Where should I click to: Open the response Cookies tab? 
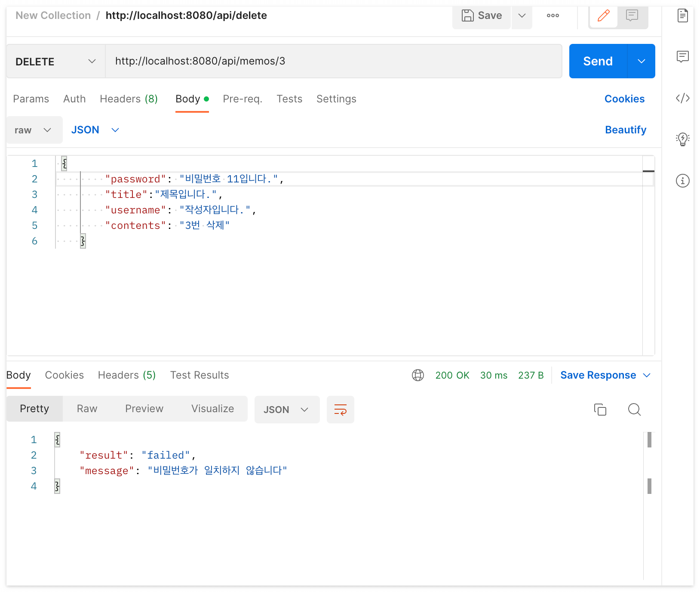(x=64, y=375)
